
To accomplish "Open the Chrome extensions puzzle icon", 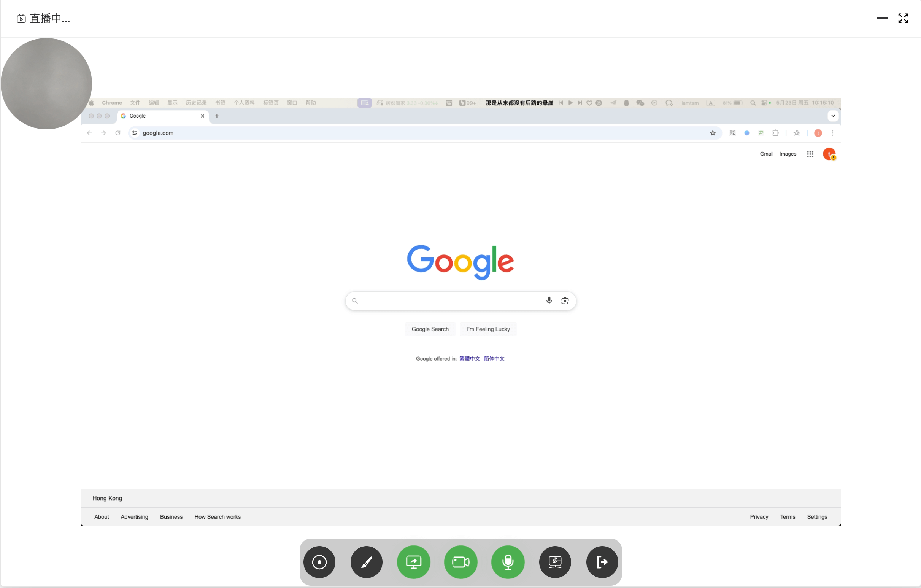I will [775, 133].
